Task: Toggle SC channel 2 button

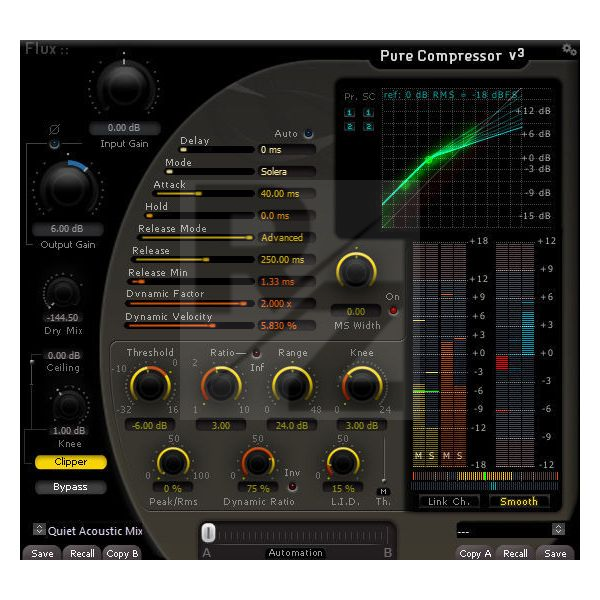Action: pos(368,127)
